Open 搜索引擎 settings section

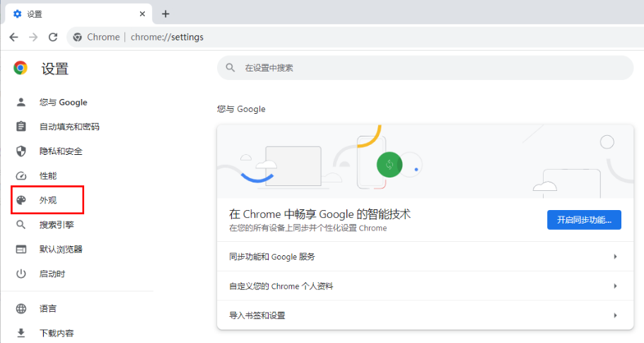[x=57, y=225]
